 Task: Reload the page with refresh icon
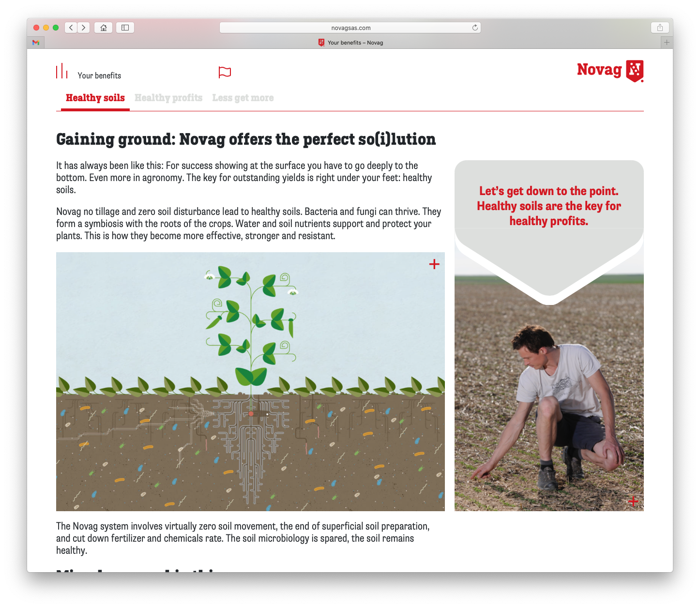475,28
